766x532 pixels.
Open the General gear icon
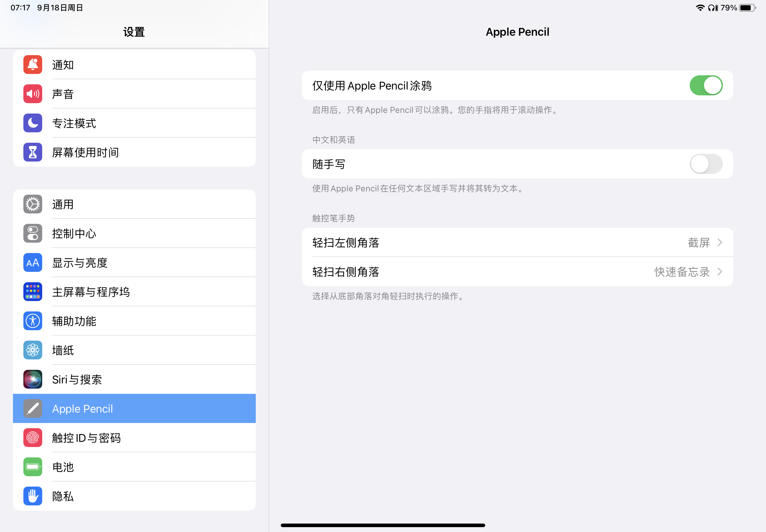pos(33,204)
